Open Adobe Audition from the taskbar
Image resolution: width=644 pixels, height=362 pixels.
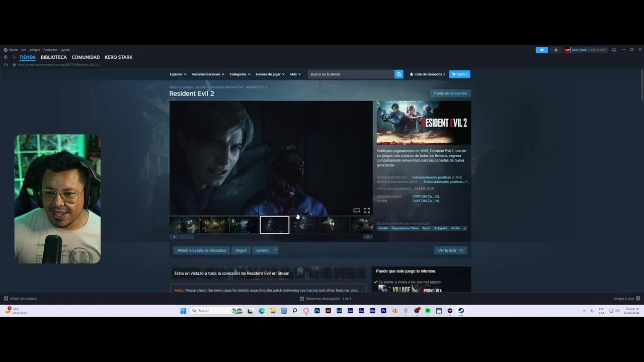point(361,311)
